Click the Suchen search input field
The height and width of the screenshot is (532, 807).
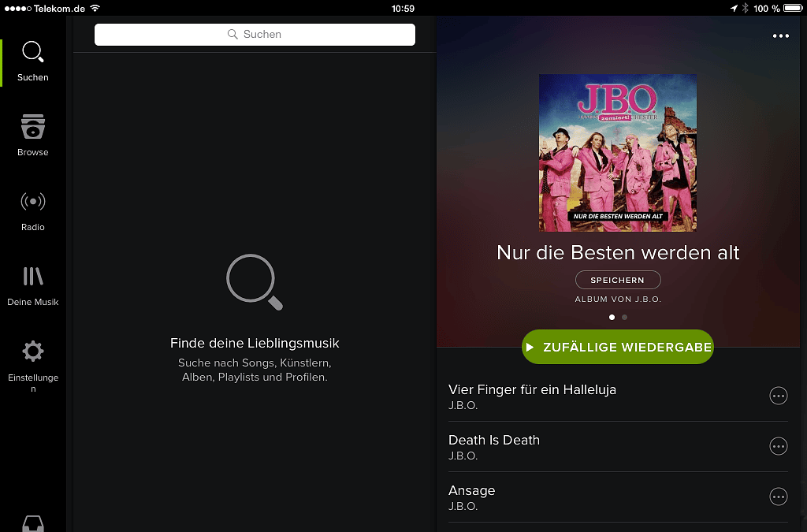click(x=255, y=35)
